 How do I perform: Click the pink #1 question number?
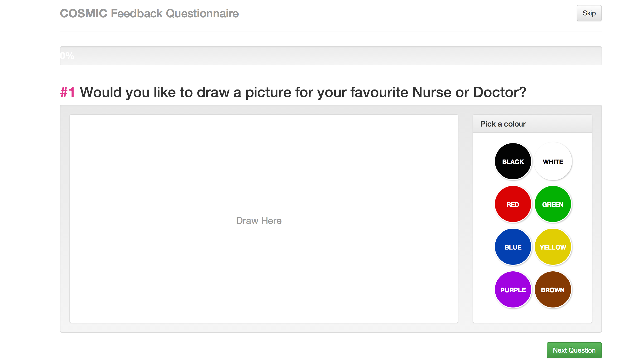67,92
